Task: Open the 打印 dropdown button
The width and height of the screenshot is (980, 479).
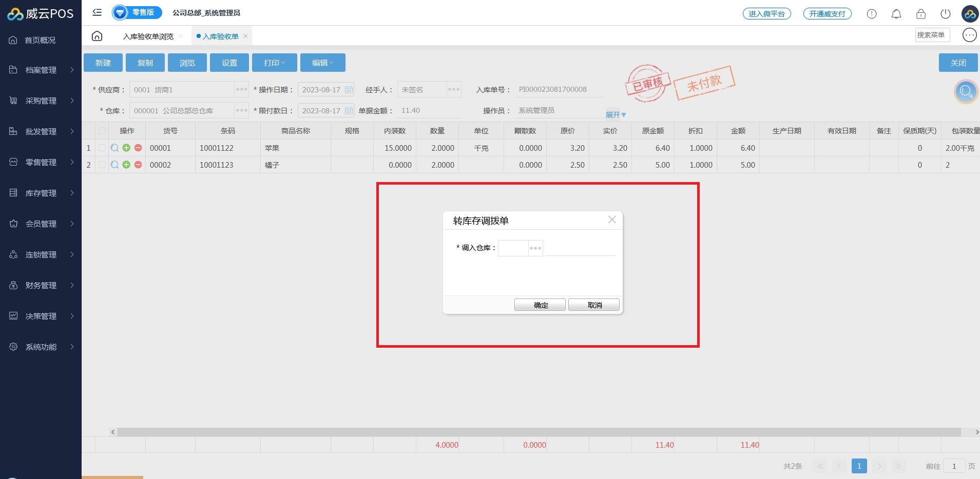Action: [x=274, y=63]
